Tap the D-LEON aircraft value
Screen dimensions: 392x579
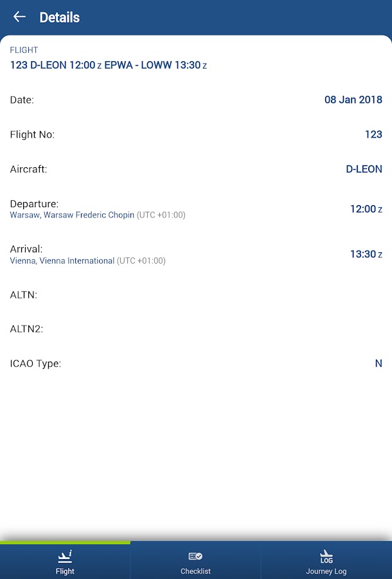click(x=364, y=169)
